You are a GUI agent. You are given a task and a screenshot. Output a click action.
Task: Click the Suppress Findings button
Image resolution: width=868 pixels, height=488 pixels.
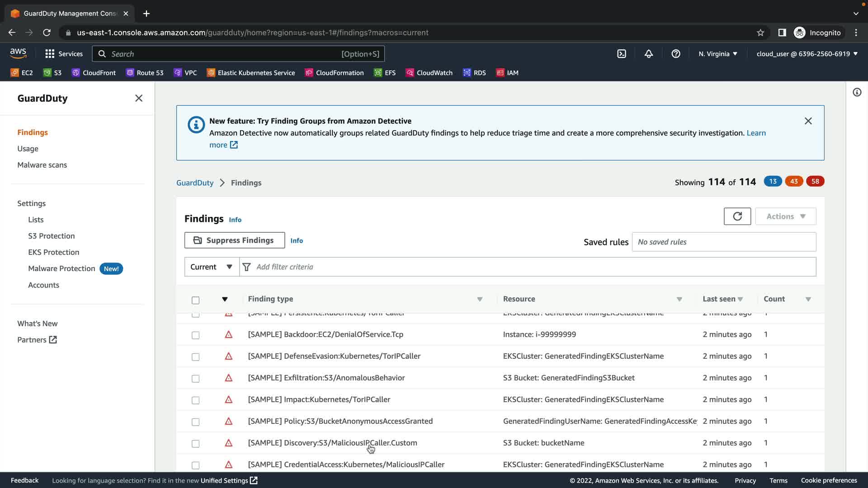point(234,240)
